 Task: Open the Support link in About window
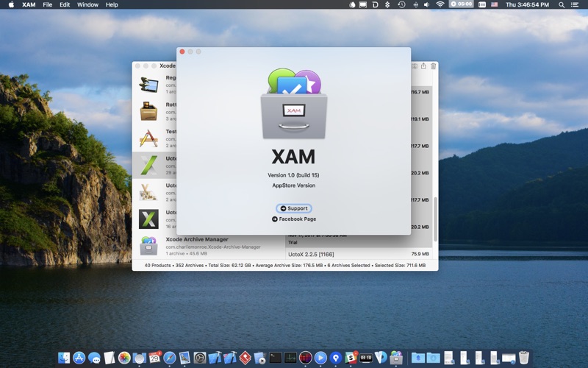(294, 208)
